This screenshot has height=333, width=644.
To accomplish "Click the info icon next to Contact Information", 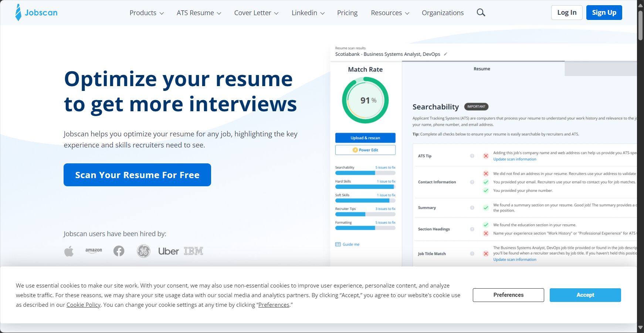I will click(x=472, y=182).
